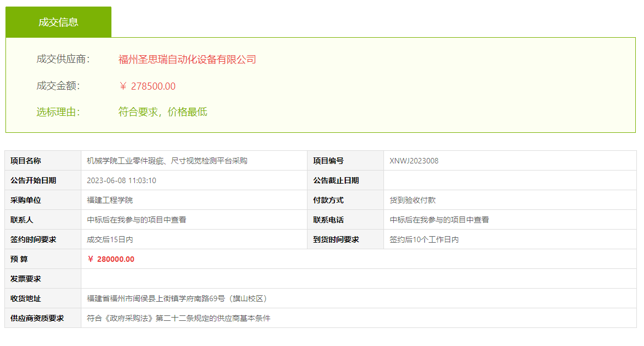644x346 pixels.
Task: Click the 供应商资质要求 header cell
Action: click(x=43, y=319)
